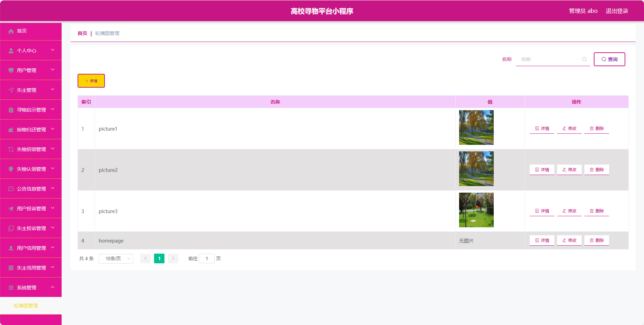View 详情 for picture3
This screenshot has height=325, width=644.
click(542, 211)
